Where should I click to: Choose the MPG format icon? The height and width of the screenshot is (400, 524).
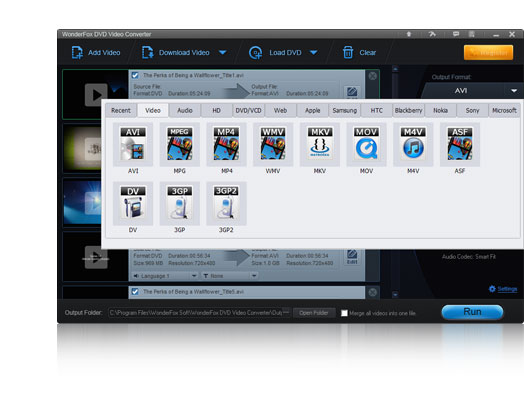click(180, 144)
